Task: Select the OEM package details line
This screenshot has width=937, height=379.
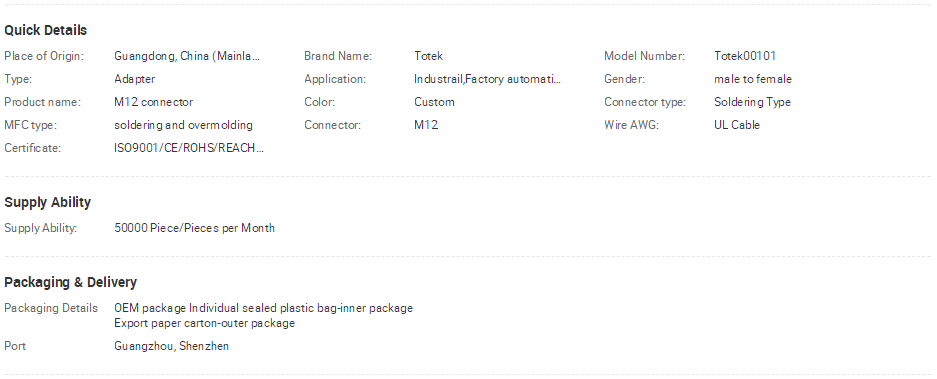Action: click(x=264, y=308)
